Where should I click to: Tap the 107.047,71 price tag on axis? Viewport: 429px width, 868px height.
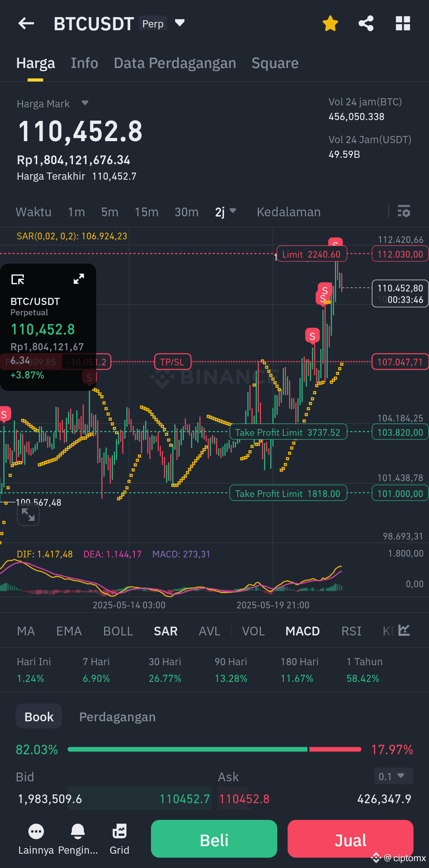click(400, 362)
